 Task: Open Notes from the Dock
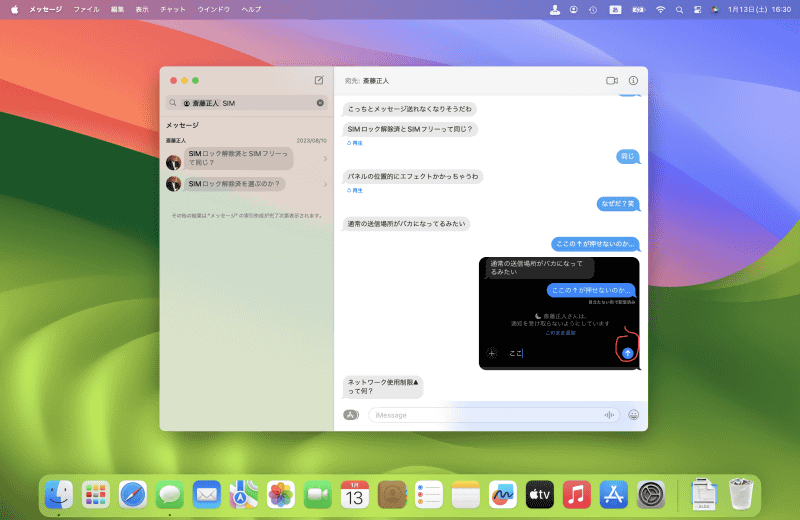[x=466, y=494]
